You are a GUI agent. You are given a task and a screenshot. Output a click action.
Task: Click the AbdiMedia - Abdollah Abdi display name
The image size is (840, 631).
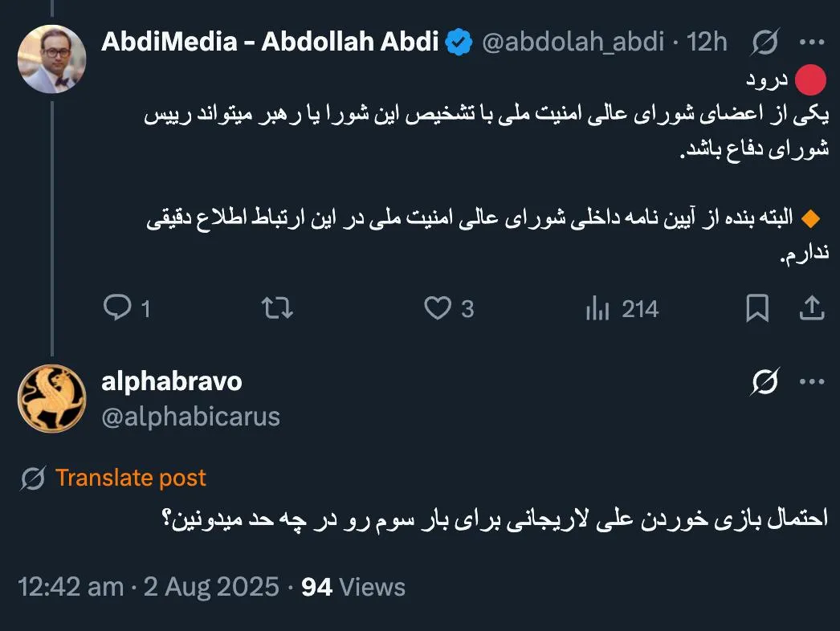point(270,42)
